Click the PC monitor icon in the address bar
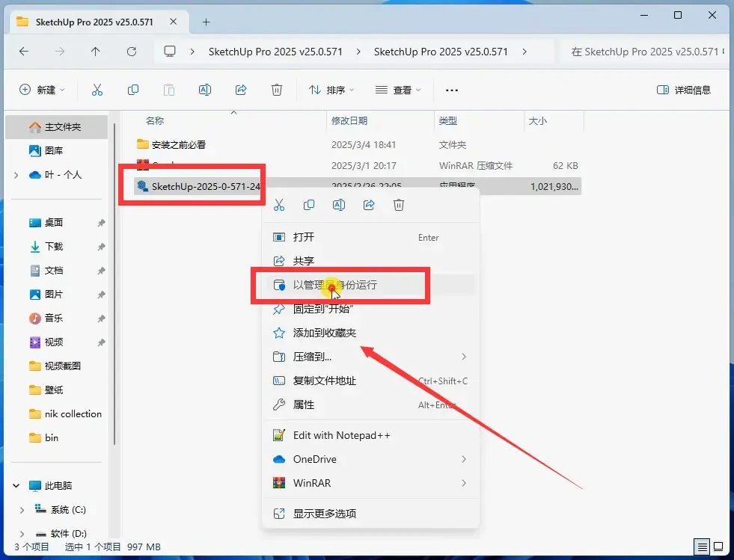Viewport: 734px width, 560px height. pos(170,52)
